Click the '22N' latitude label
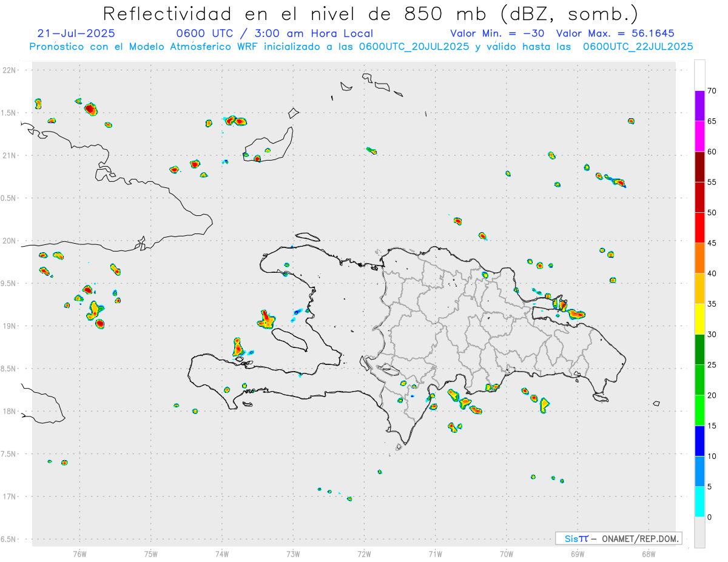The image size is (728, 562). coord(10,70)
